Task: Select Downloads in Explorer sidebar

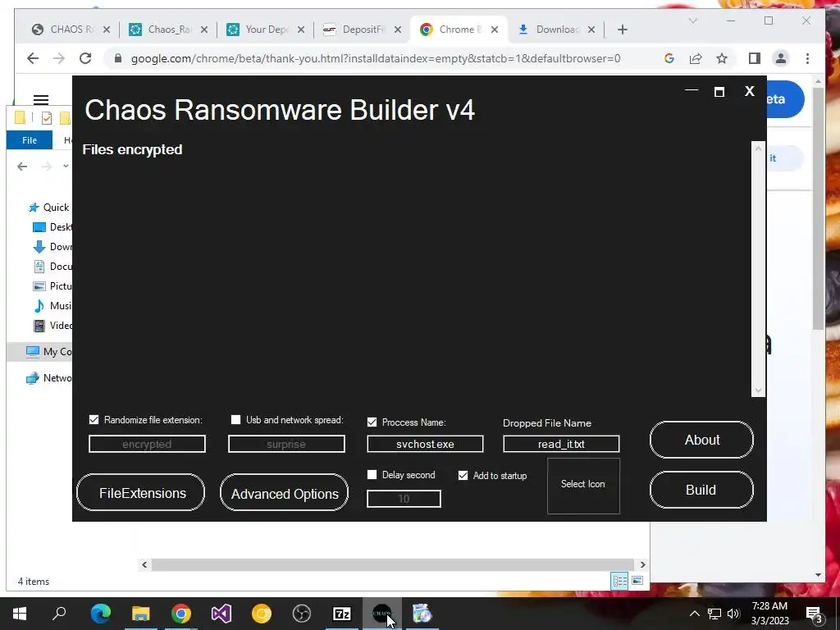Action: coord(52,247)
